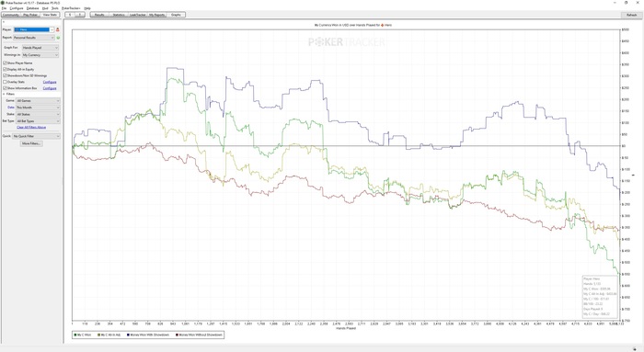Click the Hands Played x-axis label
The width and height of the screenshot is (644, 352).
coord(345,328)
